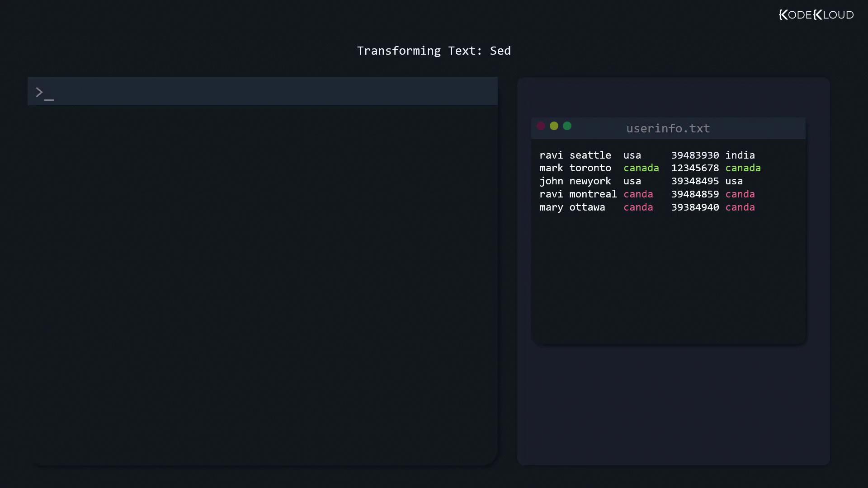Click the red 'canda' after 39384940

click(740, 207)
